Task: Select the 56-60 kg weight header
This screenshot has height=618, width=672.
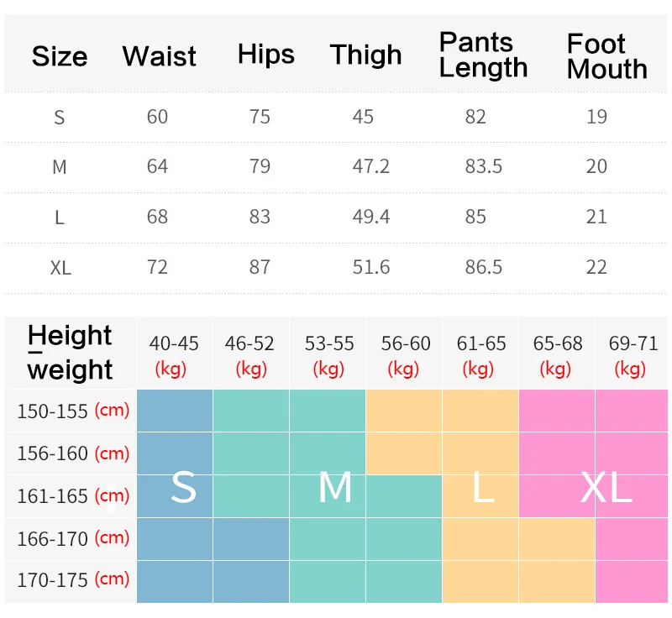Action: point(405,354)
